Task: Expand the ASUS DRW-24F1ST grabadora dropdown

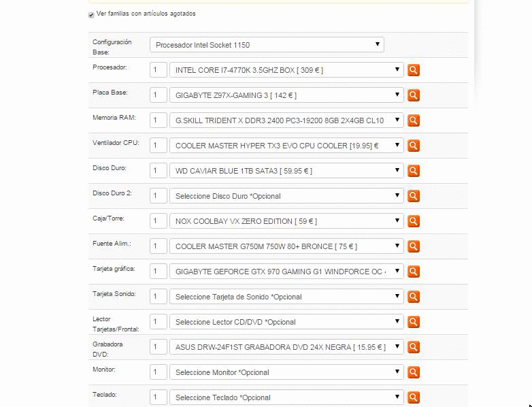Action: (x=286, y=347)
